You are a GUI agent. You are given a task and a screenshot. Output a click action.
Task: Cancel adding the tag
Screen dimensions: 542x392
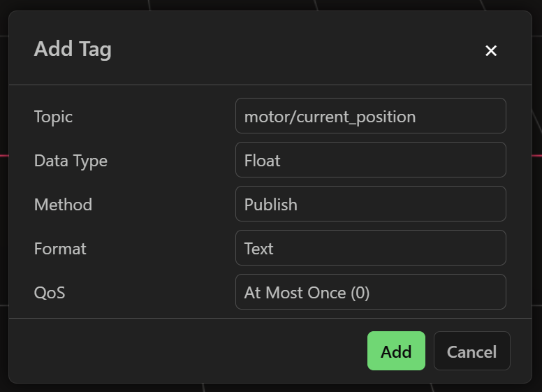coord(471,351)
